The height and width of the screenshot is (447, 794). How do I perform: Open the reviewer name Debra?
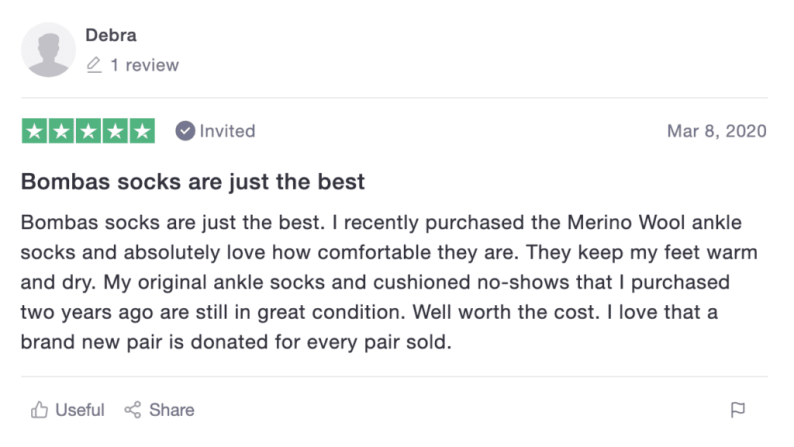tap(111, 36)
